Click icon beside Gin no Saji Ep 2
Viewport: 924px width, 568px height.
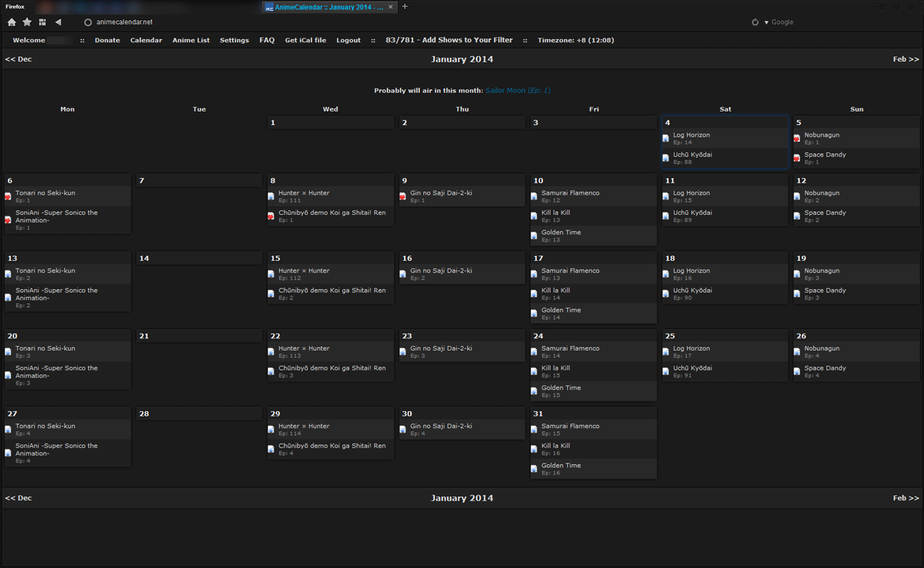click(x=402, y=274)
